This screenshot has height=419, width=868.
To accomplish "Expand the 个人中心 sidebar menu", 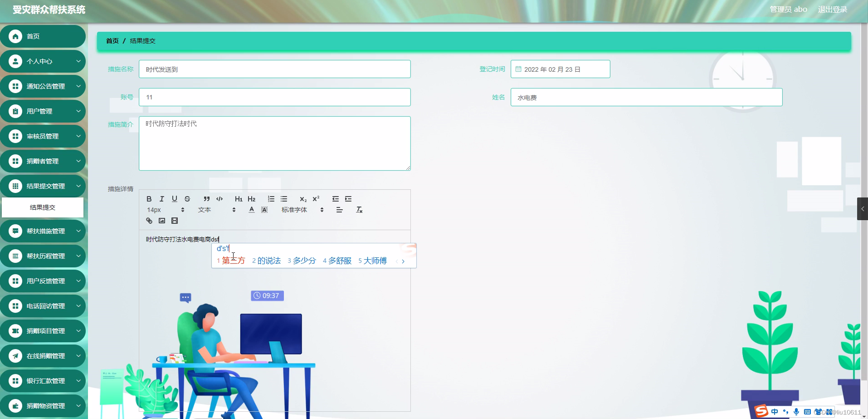I will click(x=43, y=61).
